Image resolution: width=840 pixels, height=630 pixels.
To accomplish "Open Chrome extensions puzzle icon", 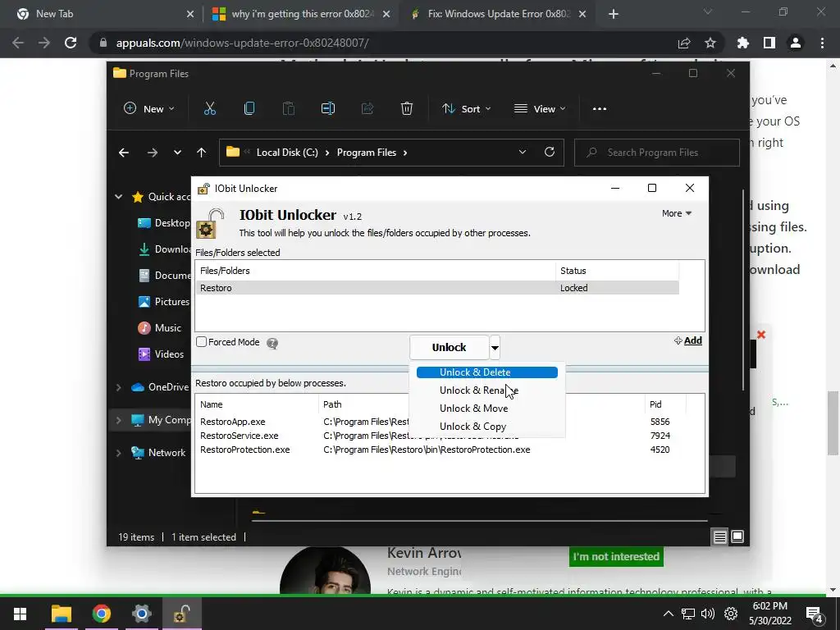I will (743, 43).
